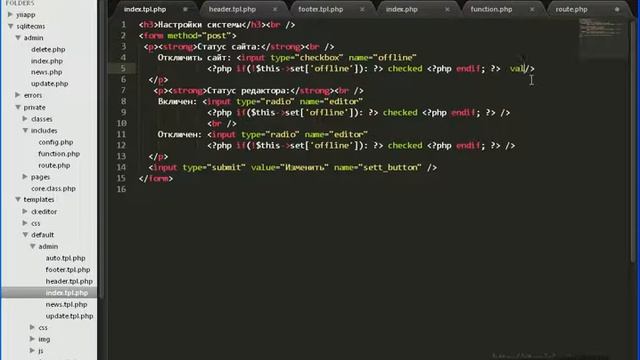Viewport: 640px width, 360px height.
Task: Open core.class.php in sidebar
Action: pos(53,189)
